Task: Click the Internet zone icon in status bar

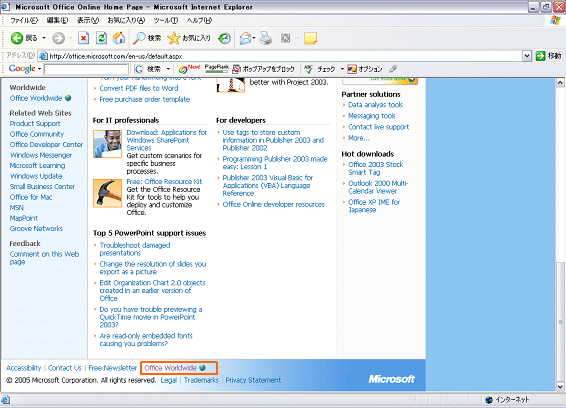Action: (489, 400)
